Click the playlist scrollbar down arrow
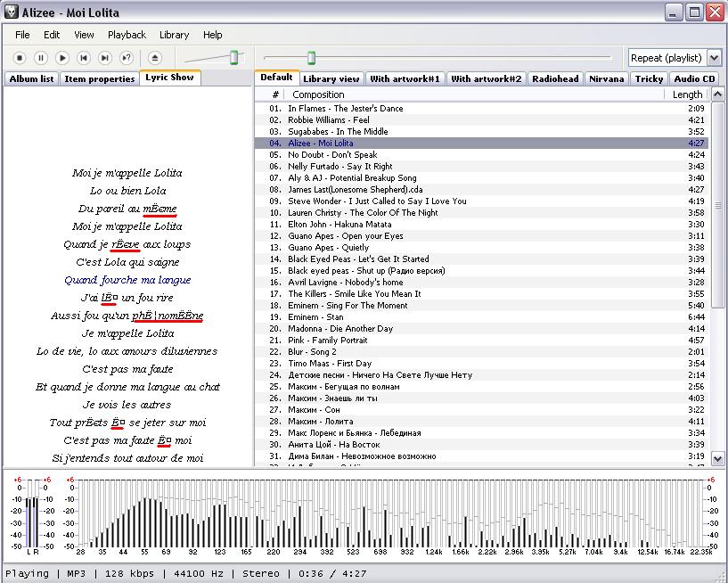 click(718, 459)
